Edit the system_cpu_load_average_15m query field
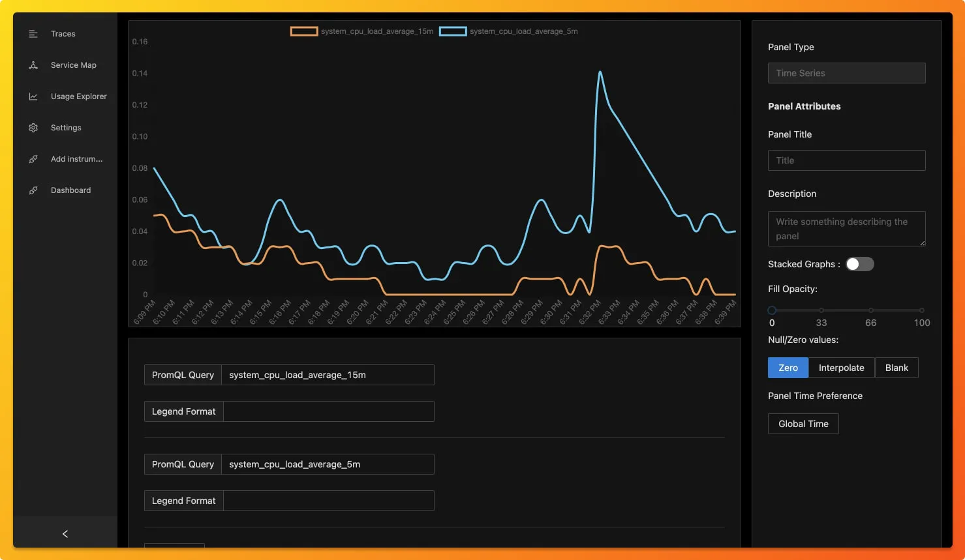 (328, 375)
